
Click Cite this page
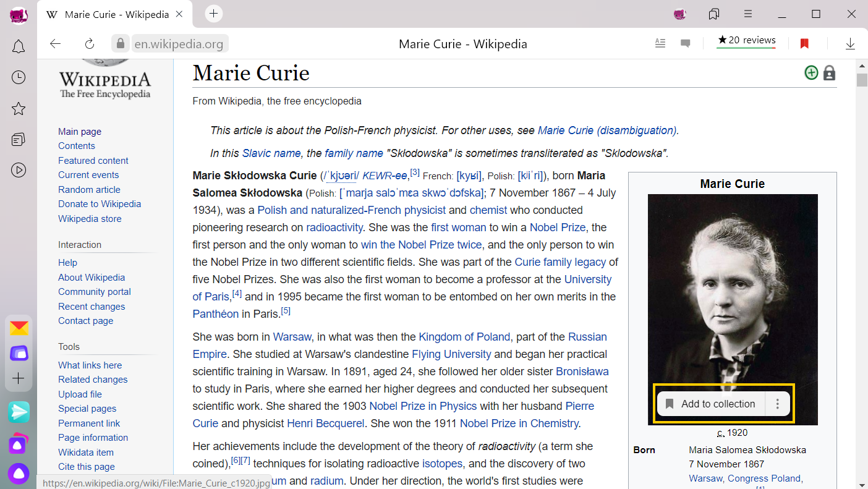(x=87, y=467)
